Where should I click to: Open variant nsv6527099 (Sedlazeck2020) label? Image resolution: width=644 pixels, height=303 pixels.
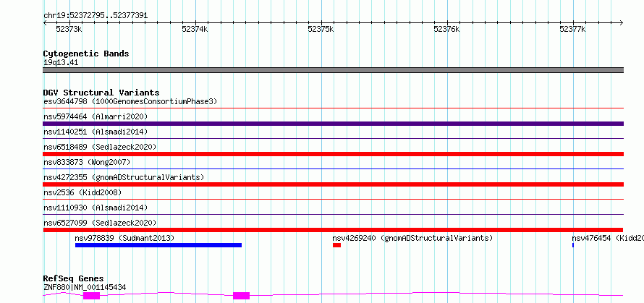click(x=100, y=223)
